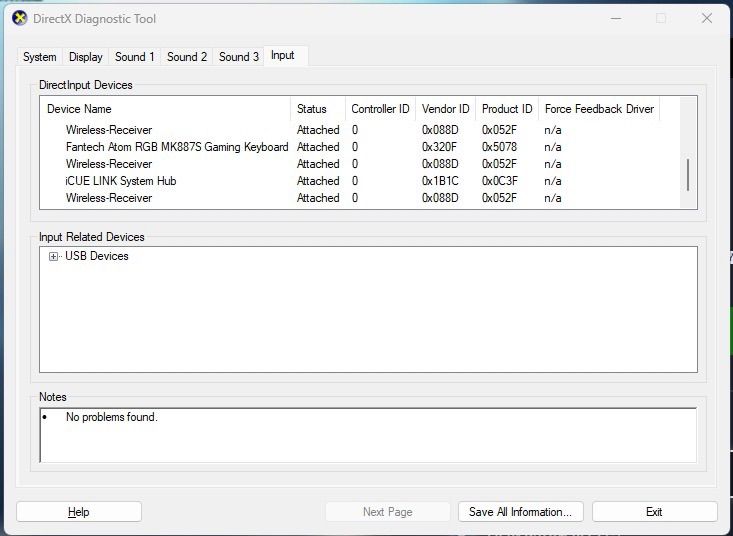Click the device list vertical scrollbar thumb
Viewport: 733px width, 536px height.
click(x=687, y=174)
